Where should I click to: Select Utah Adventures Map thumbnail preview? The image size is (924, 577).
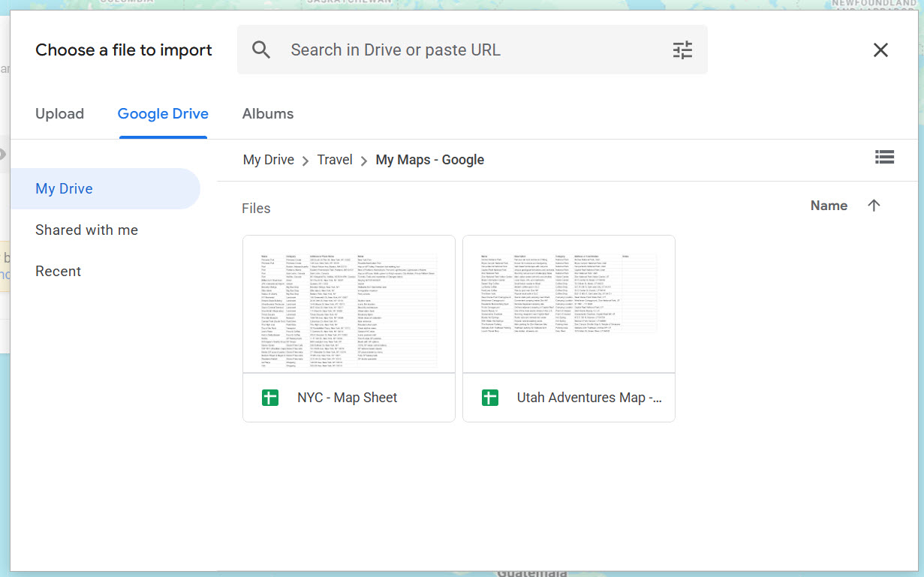[569, 304]
